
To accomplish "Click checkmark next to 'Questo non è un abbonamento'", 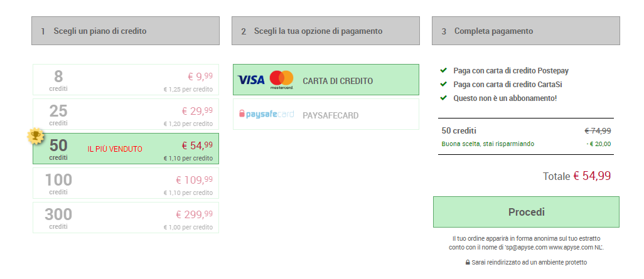I will [444, 98].
